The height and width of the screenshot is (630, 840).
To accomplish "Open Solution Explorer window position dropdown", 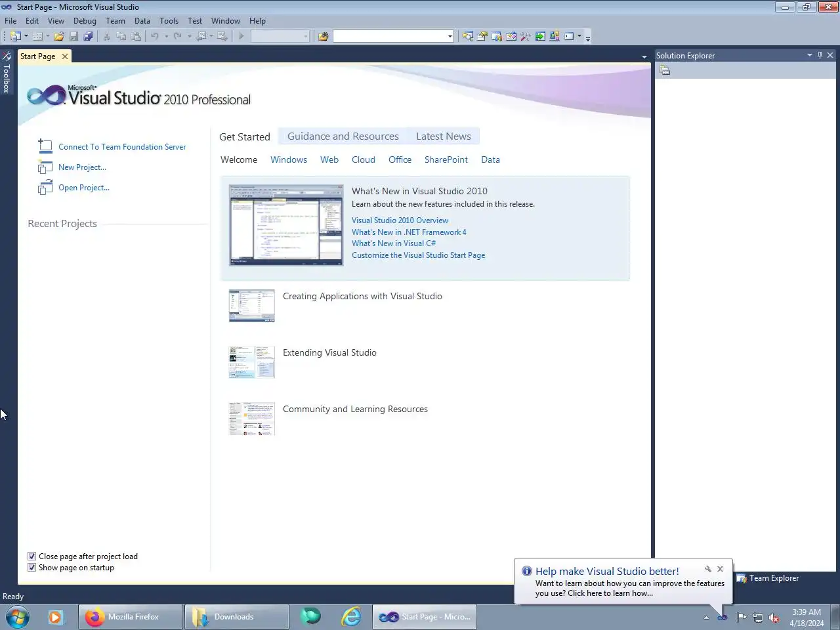I will pyautogui.click(x=810, y=55).
